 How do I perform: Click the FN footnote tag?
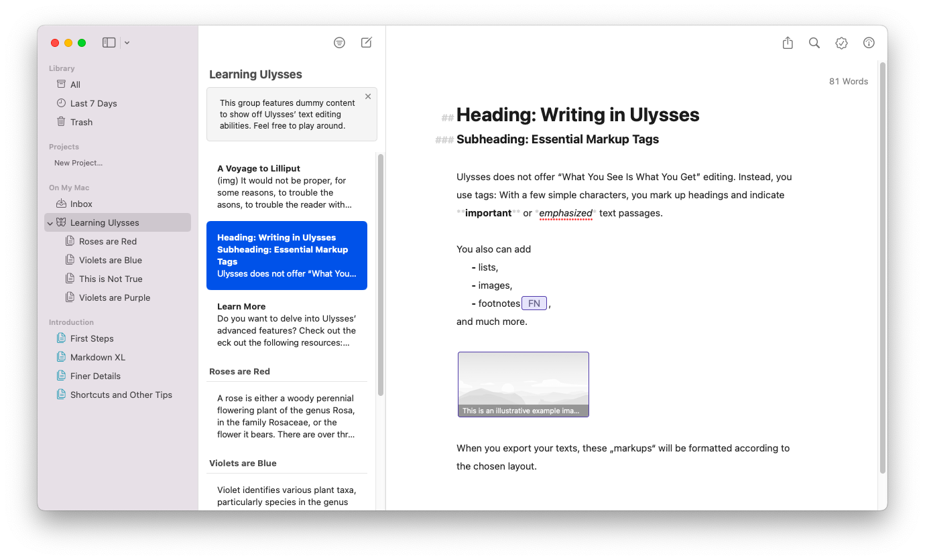[534, 303]
